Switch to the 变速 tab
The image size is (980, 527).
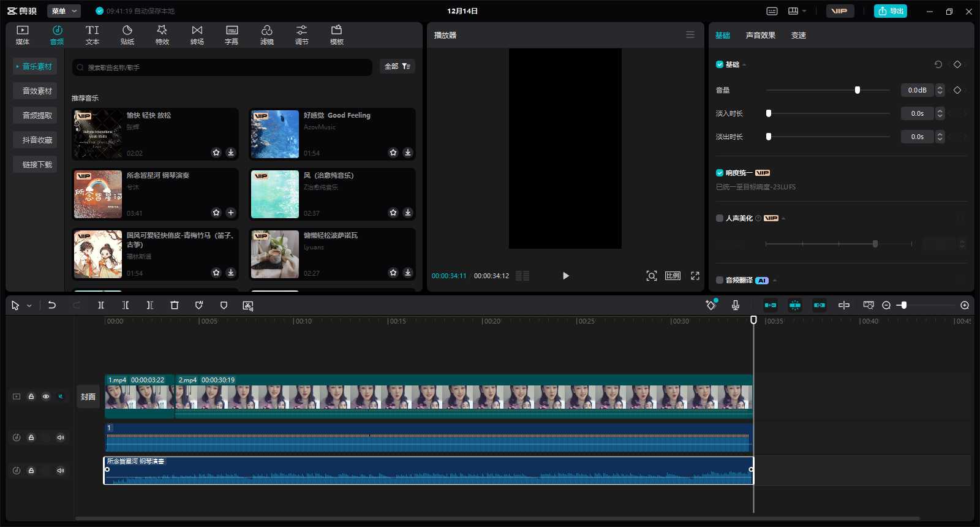[x=798, y=36]
